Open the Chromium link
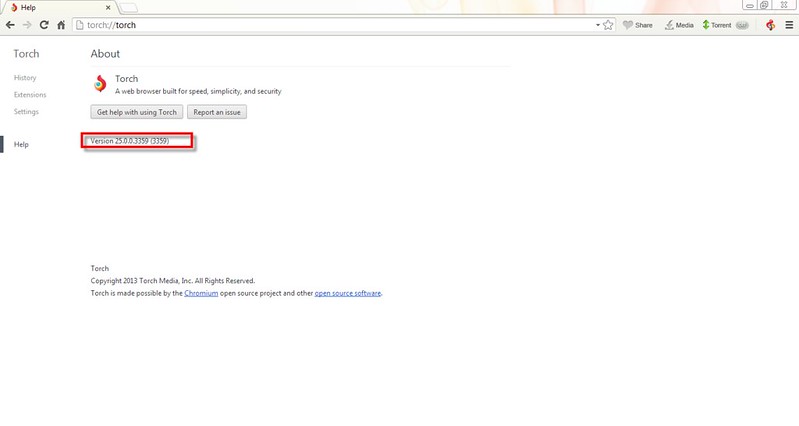The width and height of the screenshot is (799, 426). [x=201, y=294]
